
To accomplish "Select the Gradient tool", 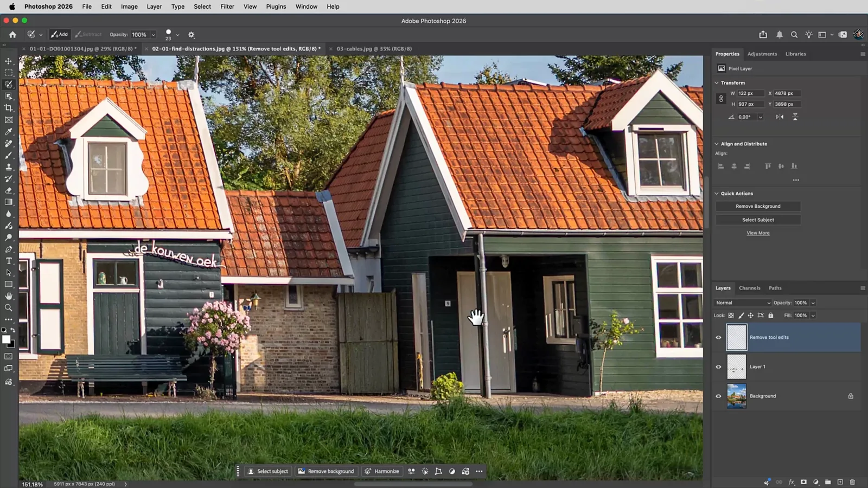I will 9,202.
